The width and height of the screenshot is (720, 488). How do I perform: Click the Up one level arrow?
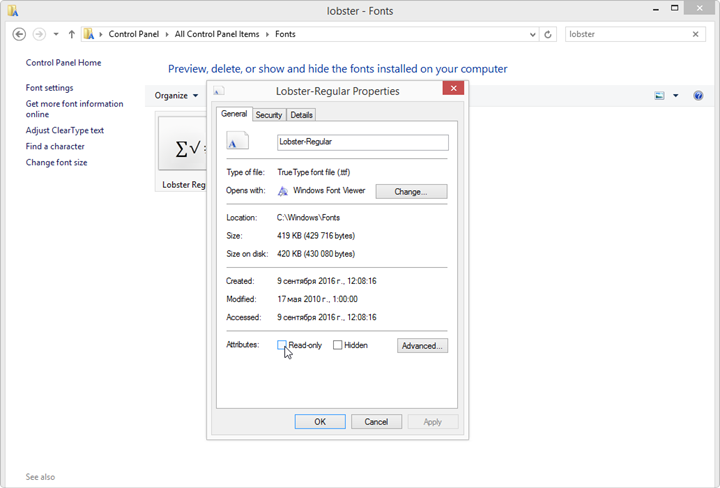pyautogui.click(x=72, y=34)
